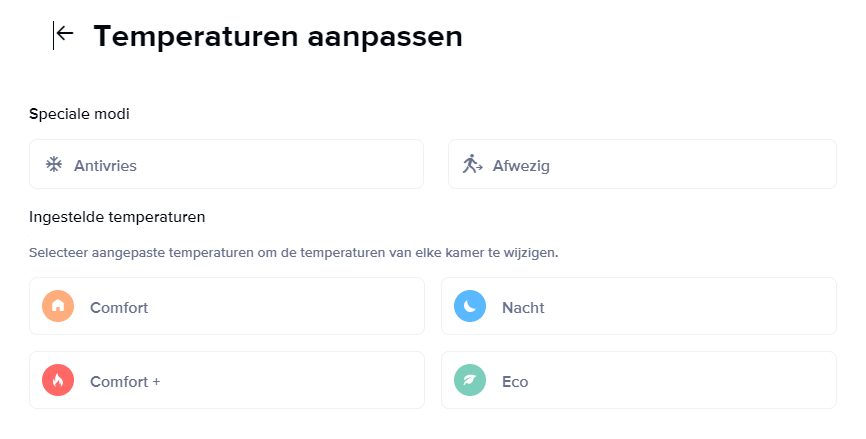Viewport: 866px width, 439px height.
Task: Click the walking person Afwezig icon
Action: 473,164
